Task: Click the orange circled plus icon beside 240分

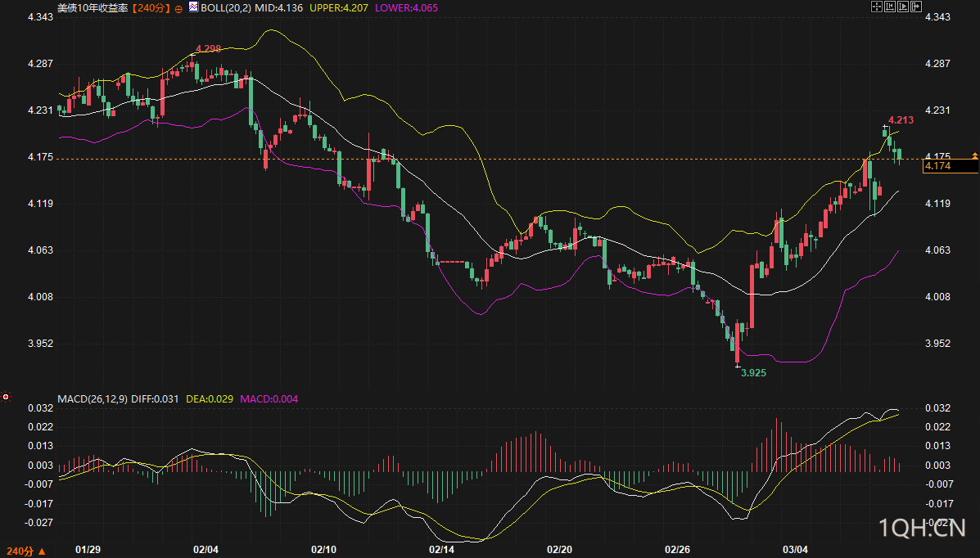Action: [x=178, y=7]
